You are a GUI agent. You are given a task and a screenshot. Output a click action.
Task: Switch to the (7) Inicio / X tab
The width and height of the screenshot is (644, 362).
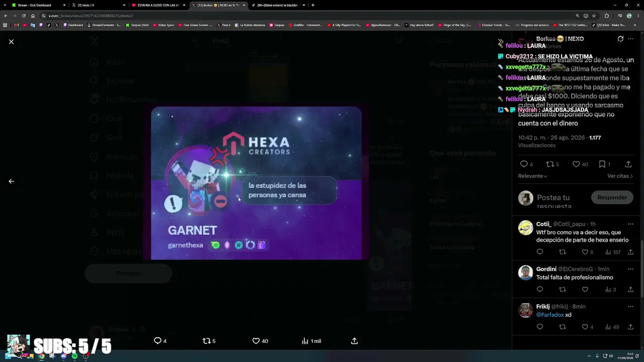click(98, 5)
